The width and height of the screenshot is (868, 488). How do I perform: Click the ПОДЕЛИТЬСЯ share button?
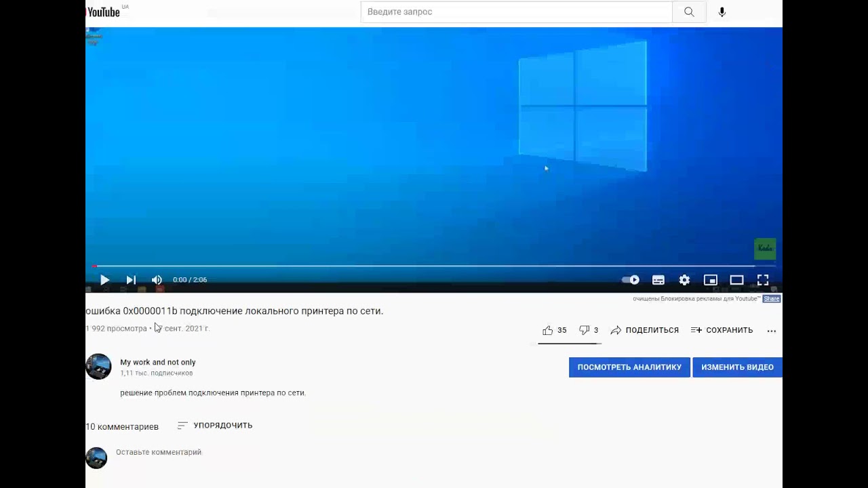[644, 330]
